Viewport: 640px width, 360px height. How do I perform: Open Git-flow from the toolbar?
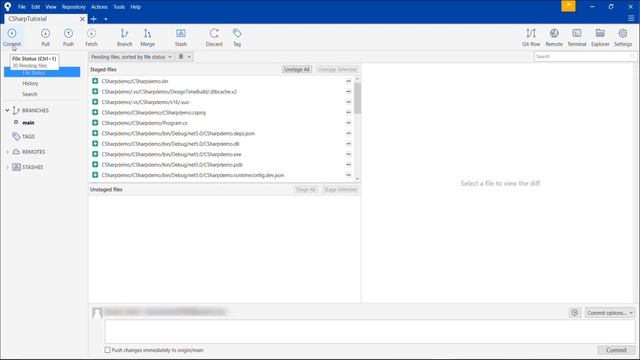click(x=531, y=37)
